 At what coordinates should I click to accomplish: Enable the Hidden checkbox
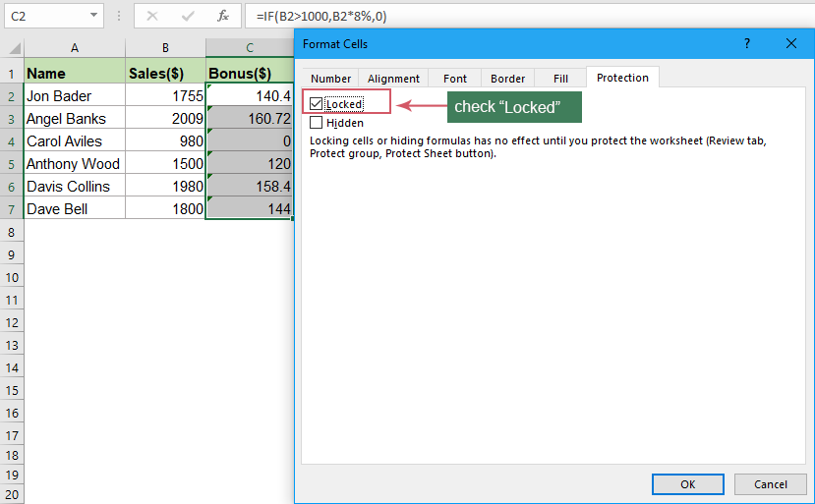point(316,123)
